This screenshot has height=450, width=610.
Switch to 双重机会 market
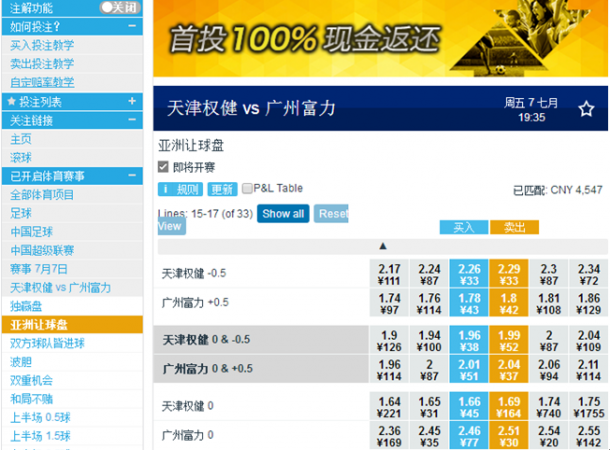pos(32,380)
